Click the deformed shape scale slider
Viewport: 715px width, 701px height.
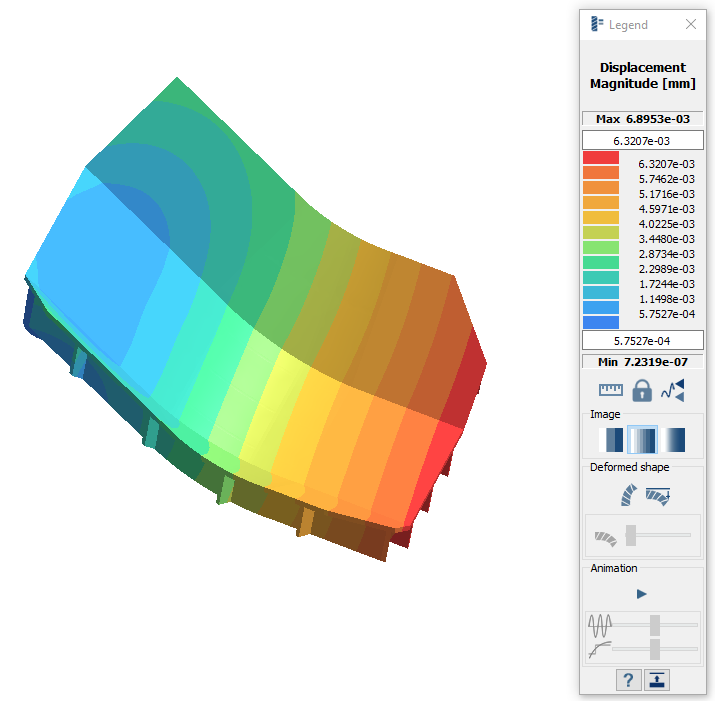631,536
